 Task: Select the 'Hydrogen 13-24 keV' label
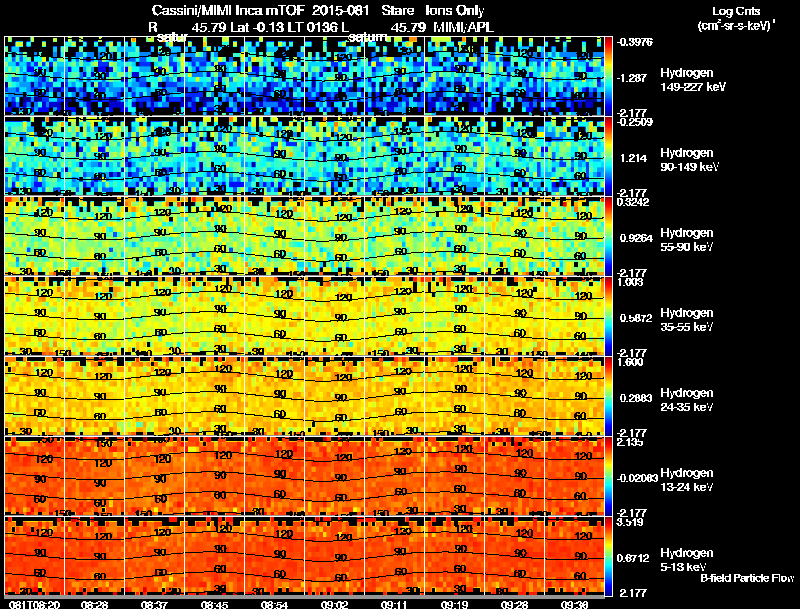(x=687, y=480)
